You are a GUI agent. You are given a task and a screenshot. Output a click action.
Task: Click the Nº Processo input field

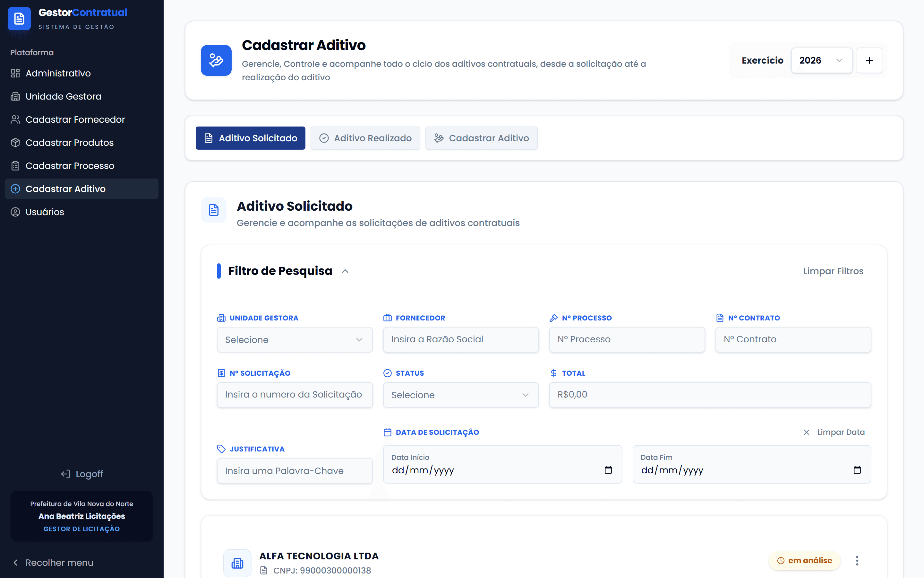627,339
